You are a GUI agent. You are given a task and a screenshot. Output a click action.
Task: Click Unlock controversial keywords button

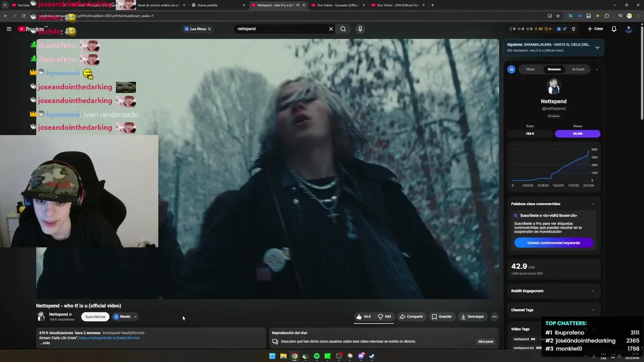coord(553,243)
